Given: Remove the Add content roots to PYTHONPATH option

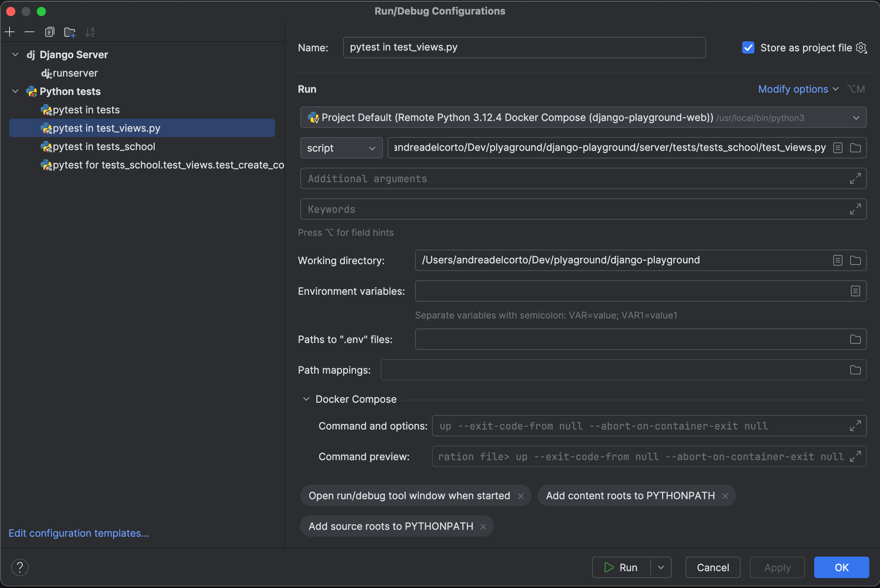Looking at the screenshot, I should coord(725,496).
